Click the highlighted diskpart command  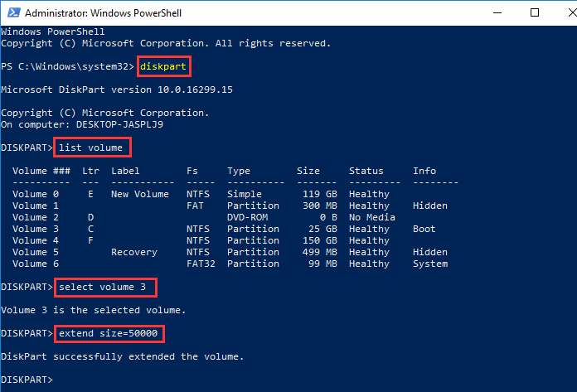click(x=163, y=66)
